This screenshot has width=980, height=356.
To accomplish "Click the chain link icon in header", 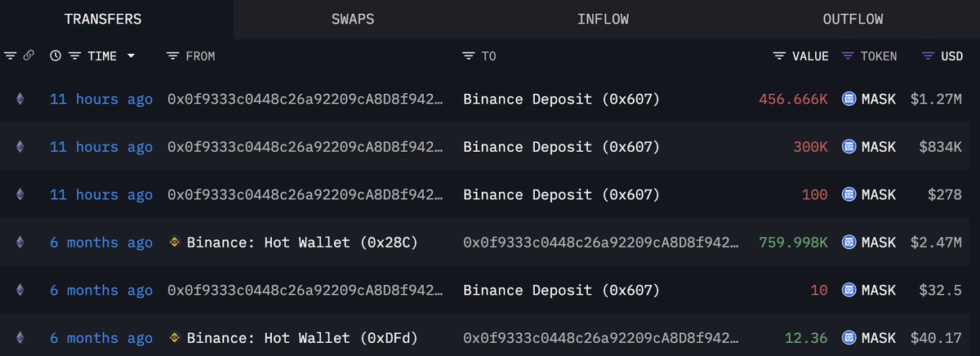I will click(29, 56).
